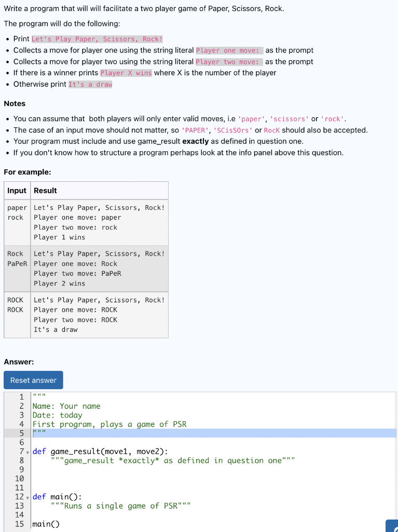Select line number 15 in the gutter

click(x=21, y=524)
